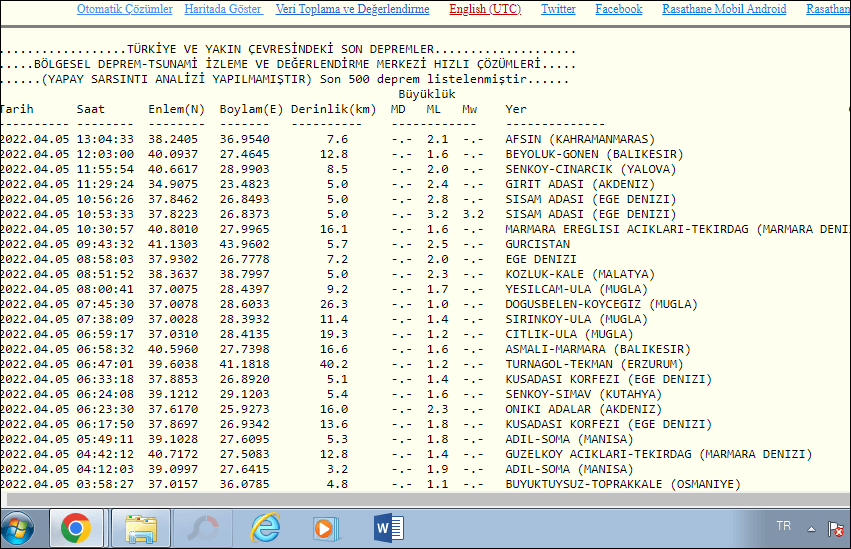Launch Internet Explorer from the taskbar
Viewport: 851px width, 549px height.
[x=265, y=527]
